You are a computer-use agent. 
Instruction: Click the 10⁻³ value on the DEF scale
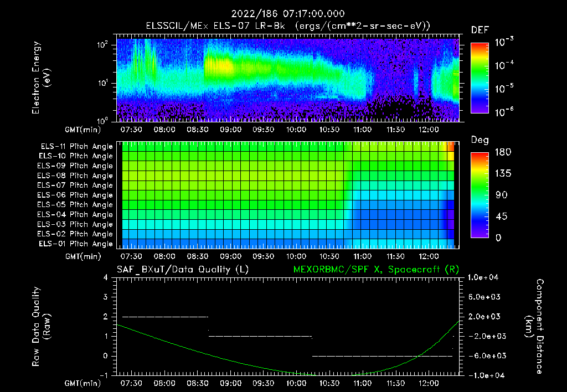tap(504, 42)
